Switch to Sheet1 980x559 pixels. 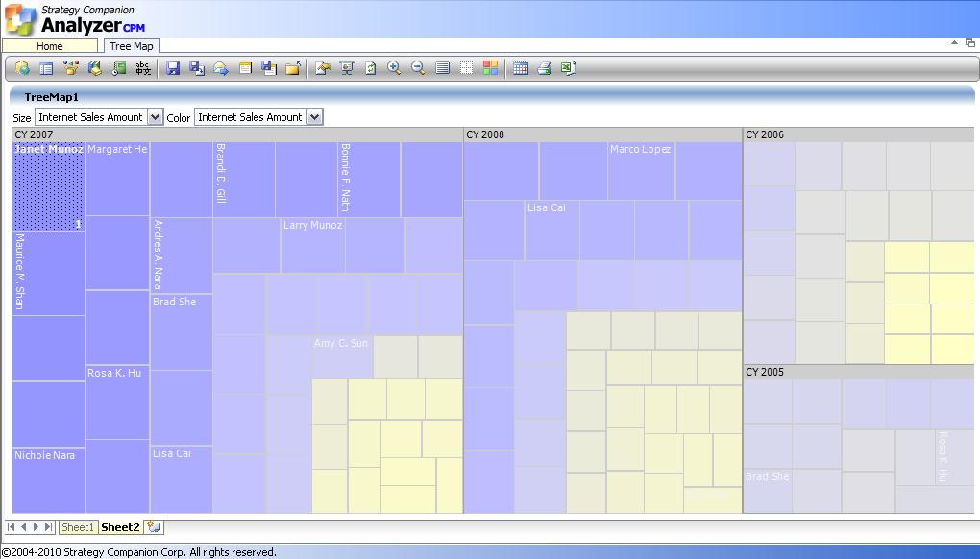pyautogui.click(x=77, y=527)
